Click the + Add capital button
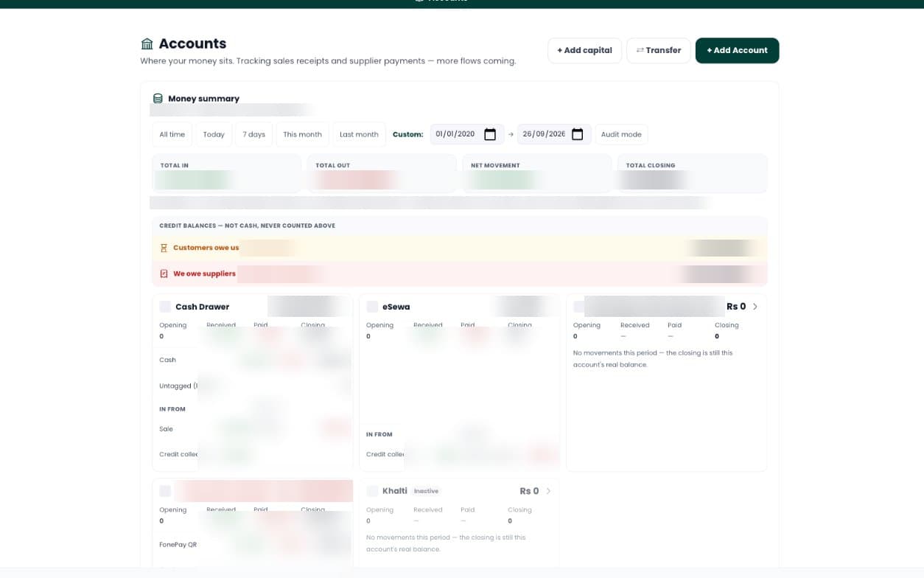This screenshot has height=578, width=924. click(584, 50)
